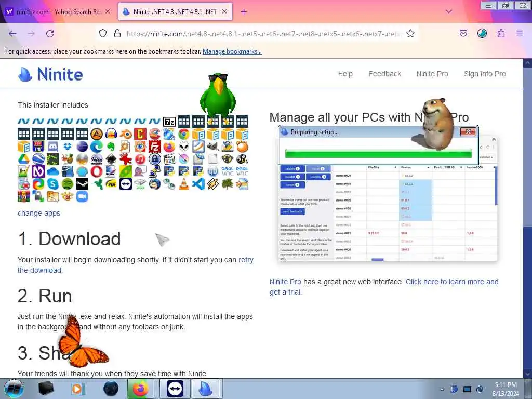Image resolution: width=532 pixels, height=399 pixels.
Task: Click the Evernote elephant icon
Action: pos(111,147)
